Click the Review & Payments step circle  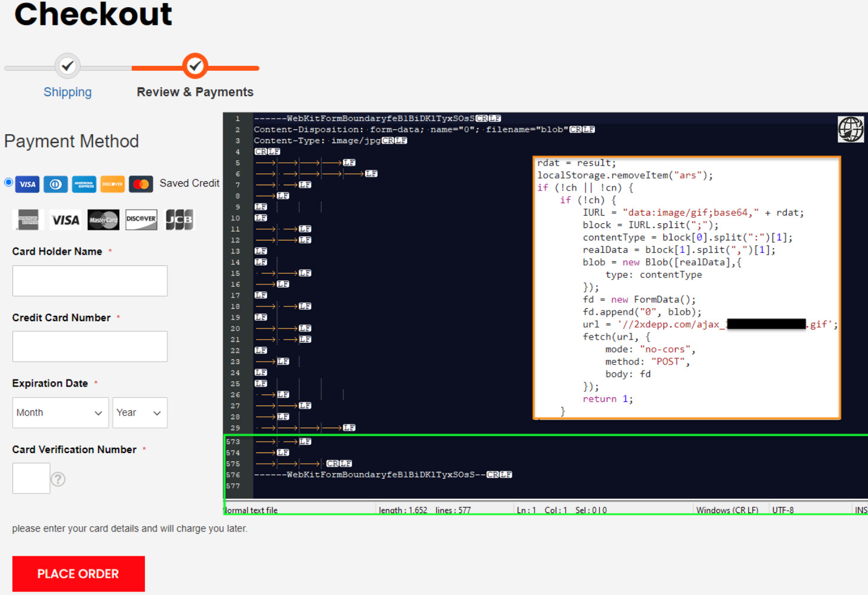[195, 66]
